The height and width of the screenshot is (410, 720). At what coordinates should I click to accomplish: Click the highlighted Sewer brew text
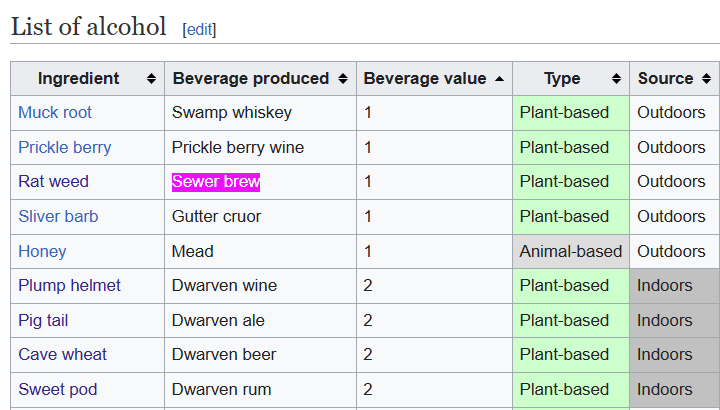(216, 182)
